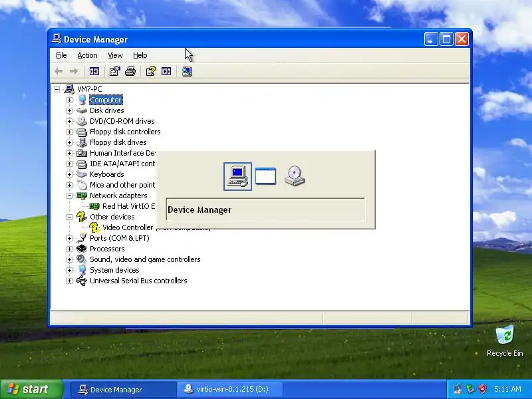Screen dimensions: 532x399
Task: Expand Mice and other pointing devices
Action: tap(70, 185)
